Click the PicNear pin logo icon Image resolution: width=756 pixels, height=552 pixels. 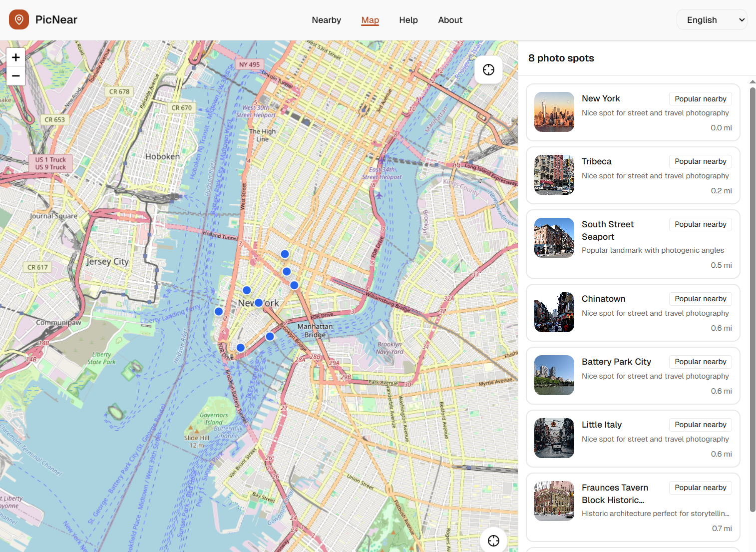(x=19, y=19)
